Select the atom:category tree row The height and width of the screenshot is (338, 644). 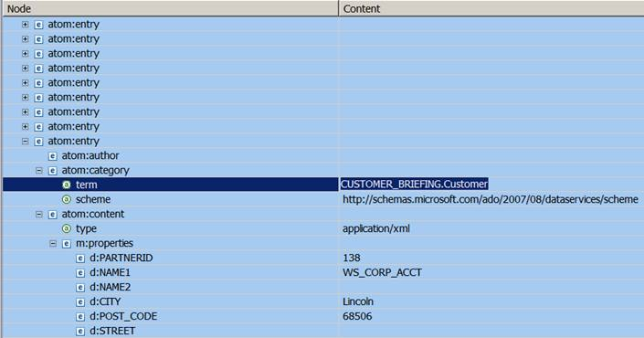coord(323,170)
